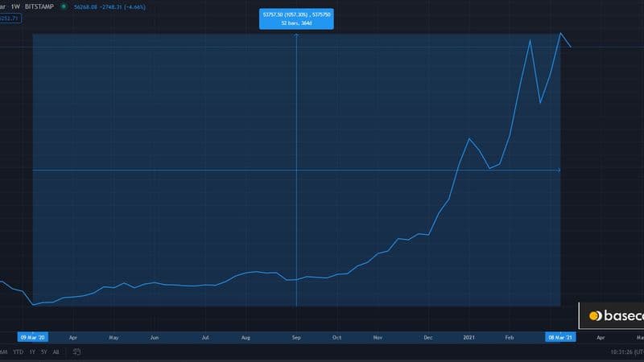Select the All time range
The width and height of the screenshot is (644, 362).
(56, 352)
